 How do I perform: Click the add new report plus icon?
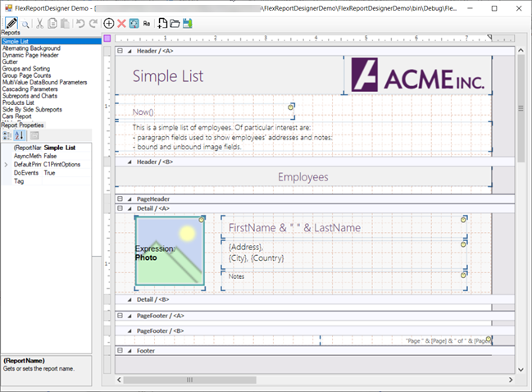pos(109,23)
